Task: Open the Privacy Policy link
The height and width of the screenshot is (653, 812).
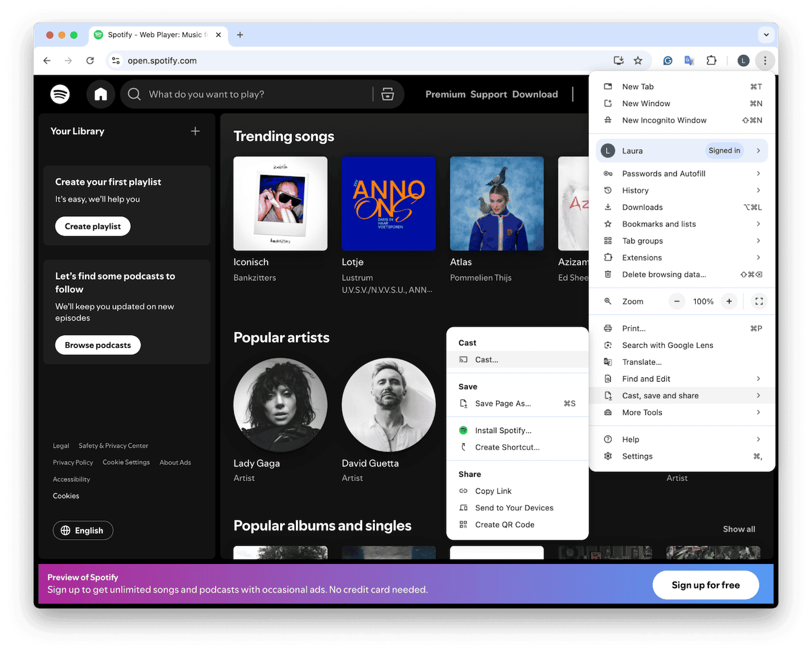Action: tap(73, 462)
